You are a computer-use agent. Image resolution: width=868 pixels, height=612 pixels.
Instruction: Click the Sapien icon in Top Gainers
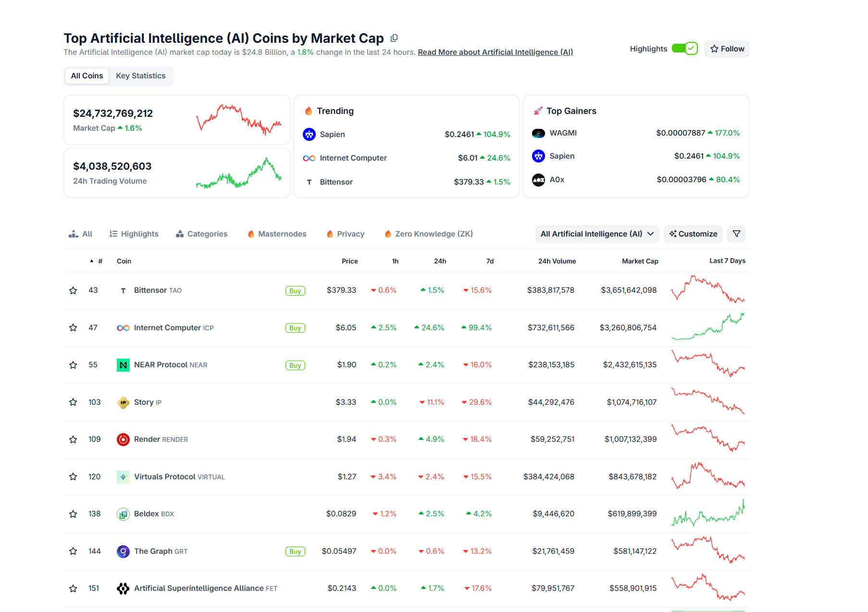538,156
